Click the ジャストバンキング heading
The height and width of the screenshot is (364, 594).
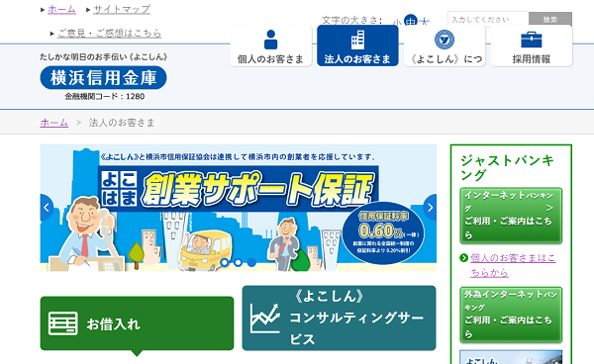[507, 167]
